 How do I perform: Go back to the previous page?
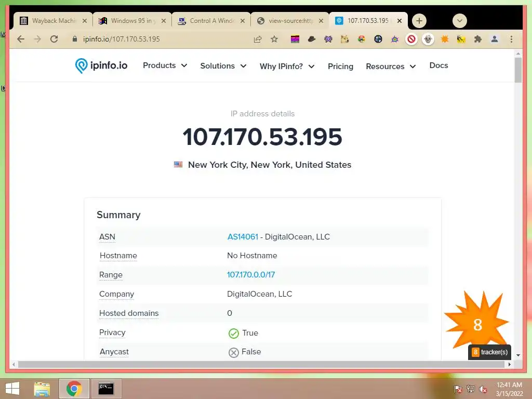pos(21,39)
